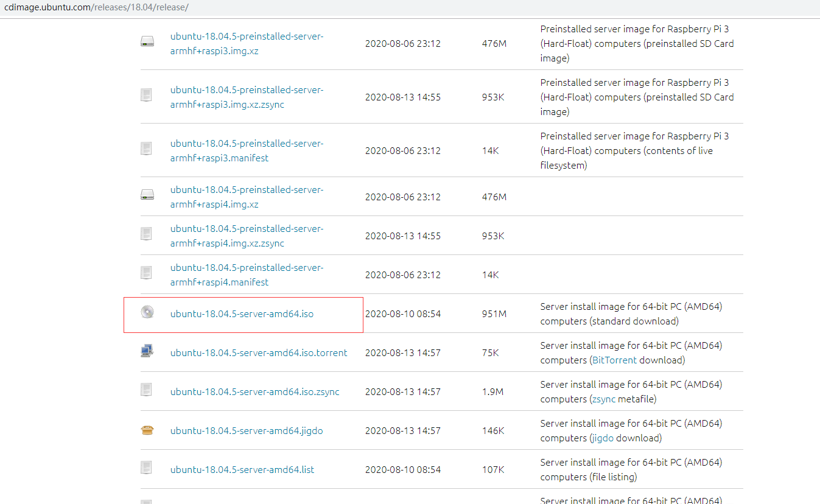Click the disk icon for raspi3.img.xz

coord(147,41)
